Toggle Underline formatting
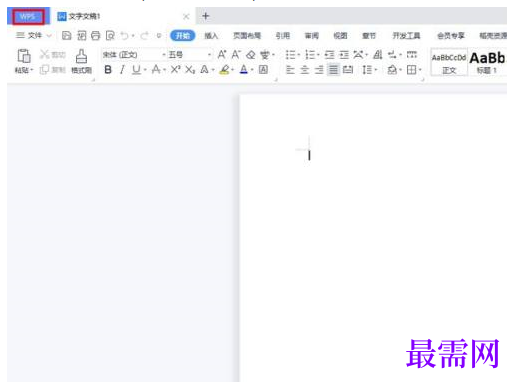Screen dimensions: 518x385 click(136, 69)
